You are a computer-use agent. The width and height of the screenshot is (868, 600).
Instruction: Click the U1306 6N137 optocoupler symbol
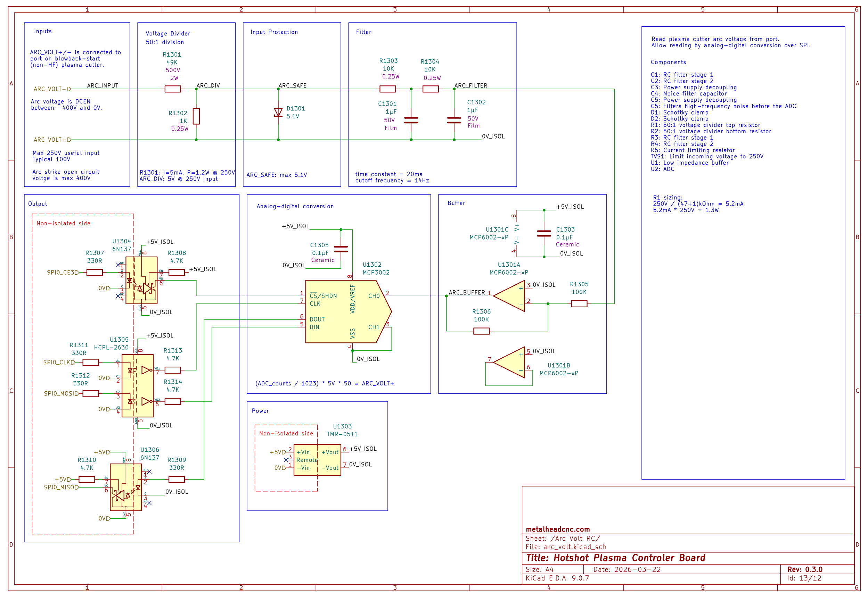(126, 487)
